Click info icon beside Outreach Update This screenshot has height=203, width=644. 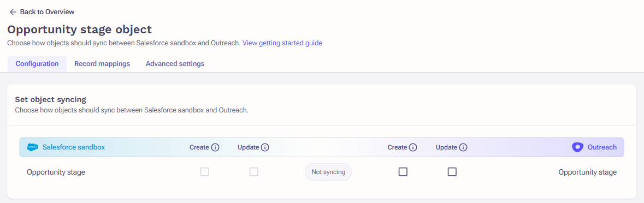(463, 147)
